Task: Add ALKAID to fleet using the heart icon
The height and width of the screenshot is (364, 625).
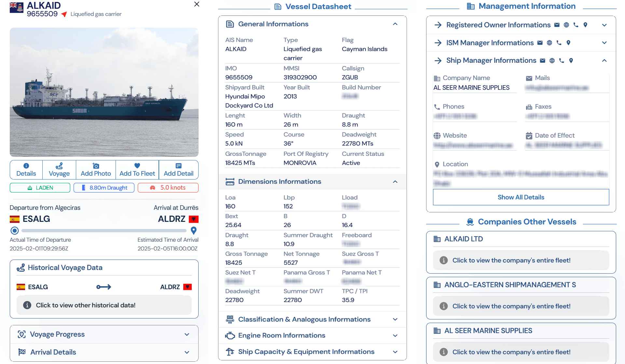Action: (137, 166)
